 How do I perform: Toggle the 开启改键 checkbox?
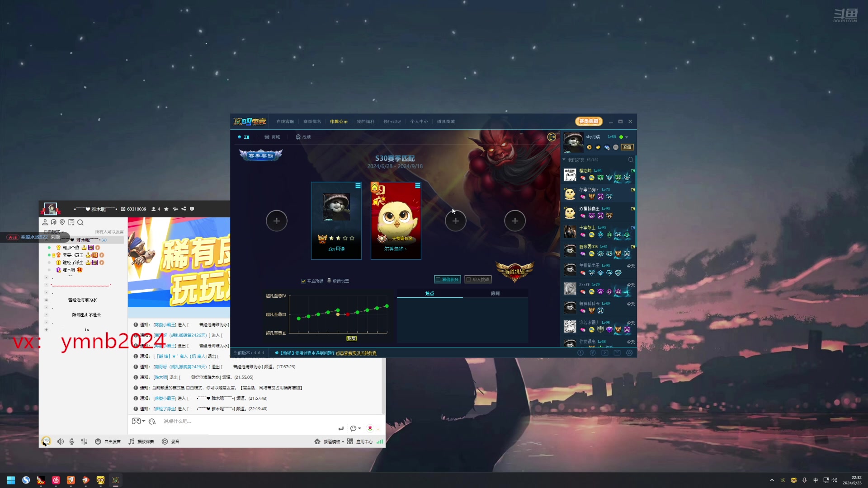pos(303,281)
